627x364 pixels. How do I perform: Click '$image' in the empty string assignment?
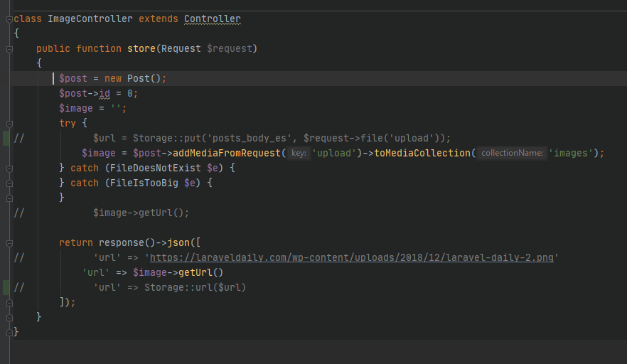(76, 108)
